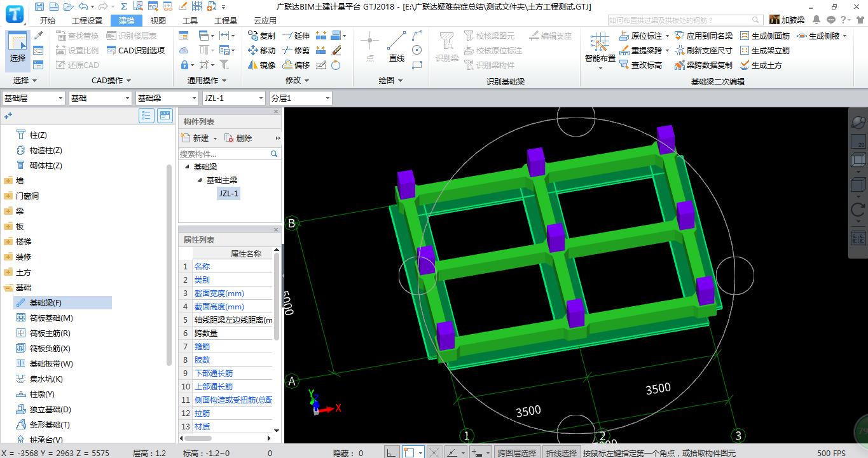Switch to the 工具 ribbon tab
868x458 pixels.
pos(189,20)
